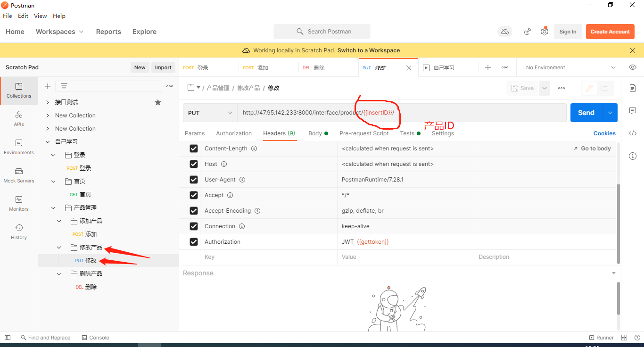The width and height of the screenshot is (644, 347).
Task: Collapse the 产品管理 folder
Action: [x=53, y=208]
